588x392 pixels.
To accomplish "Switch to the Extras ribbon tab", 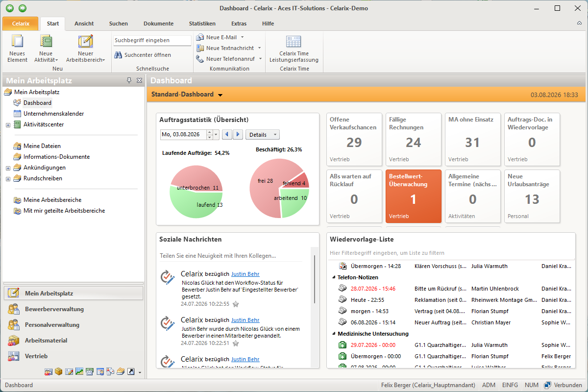I will coord(239,24).
